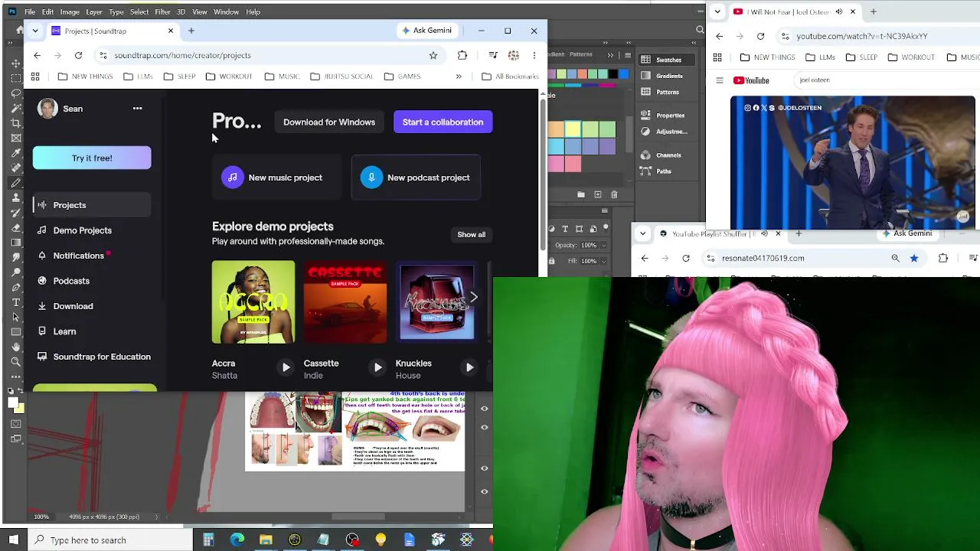Image resolution: width=980 pixels, height=551 pixels.
Task: Open Extensions in the Soundtrap Chrome window
Action: (x=462, y=55)
